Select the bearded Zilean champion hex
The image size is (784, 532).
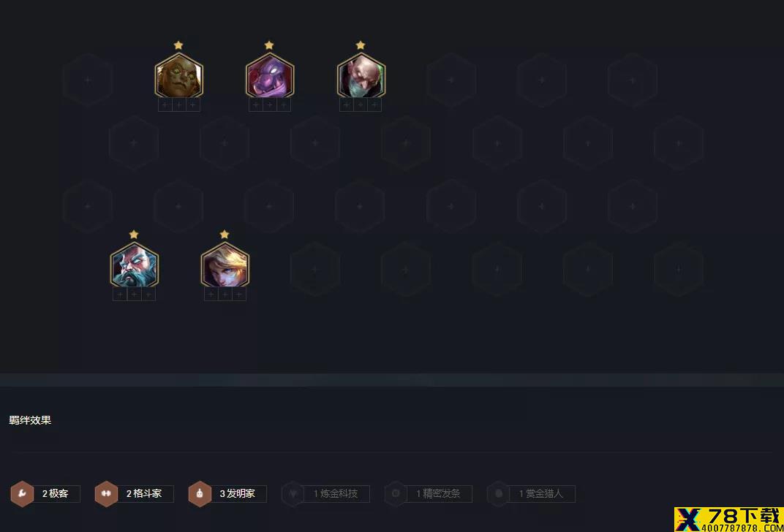point(135,265)
